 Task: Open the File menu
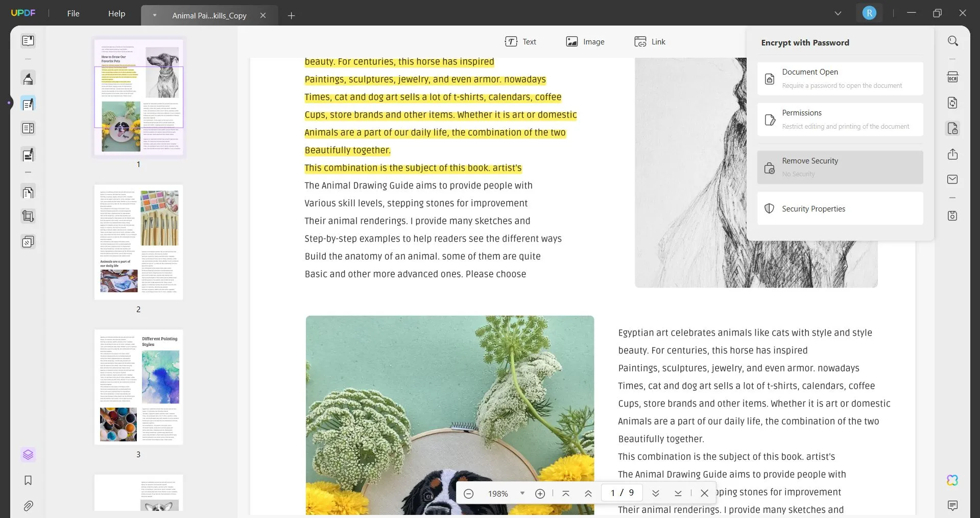pos(73,14)
